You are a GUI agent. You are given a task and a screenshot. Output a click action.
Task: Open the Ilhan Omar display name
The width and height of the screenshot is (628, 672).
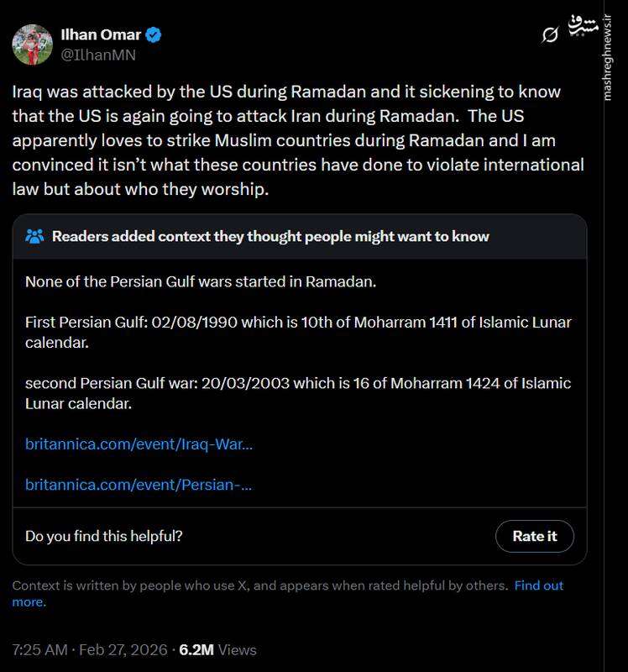[x=101, y=34]
